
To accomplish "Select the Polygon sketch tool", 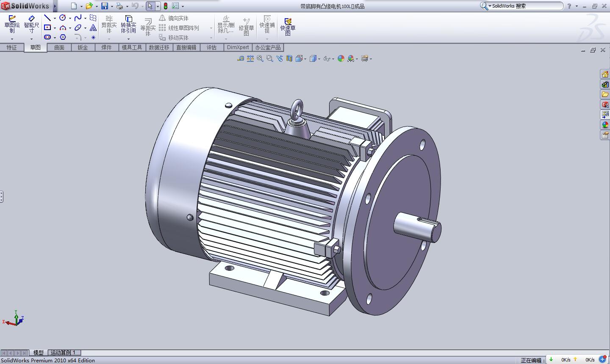I will [63, 37].
